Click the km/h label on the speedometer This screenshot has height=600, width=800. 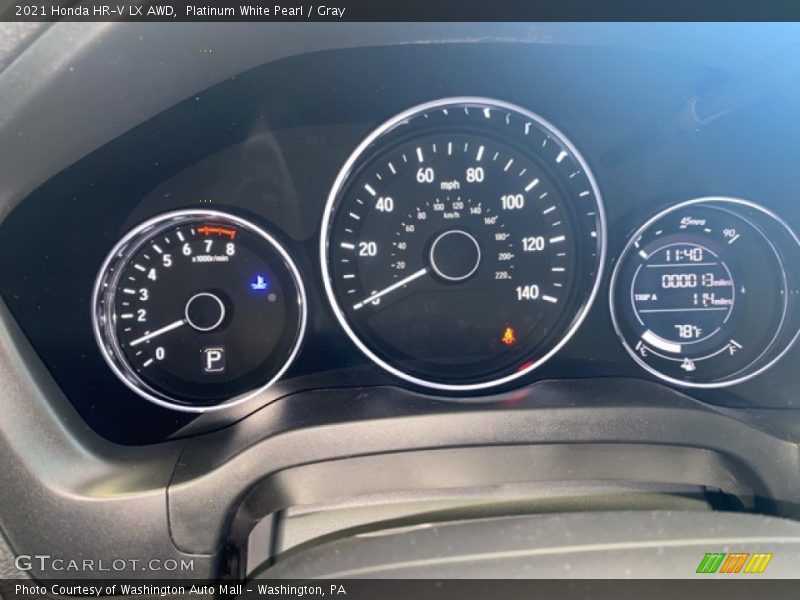pyautogui.click(x=452, y=215)
